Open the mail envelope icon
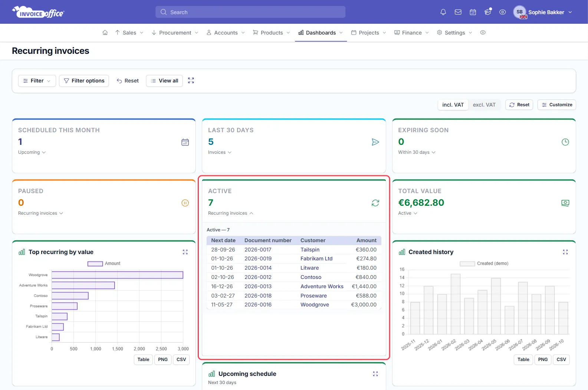 tap(458, 12)
